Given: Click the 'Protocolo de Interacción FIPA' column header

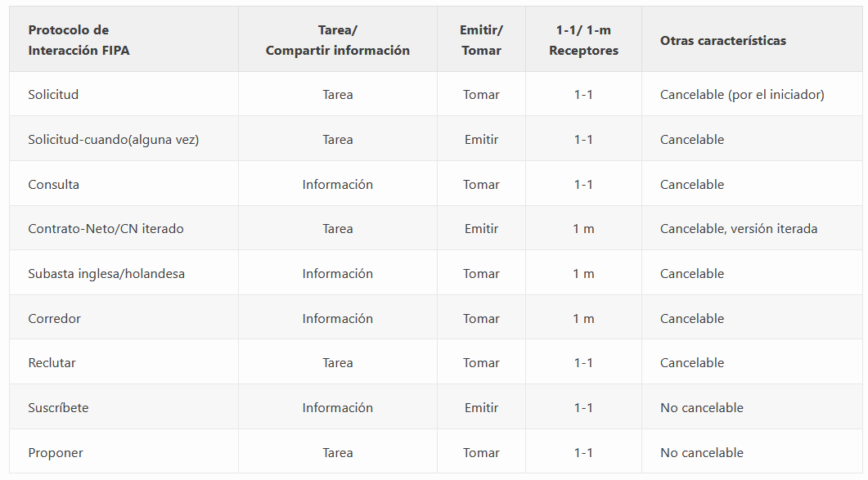Looking at the screenshot, I should pyautogui.click(x=79, y=40).
